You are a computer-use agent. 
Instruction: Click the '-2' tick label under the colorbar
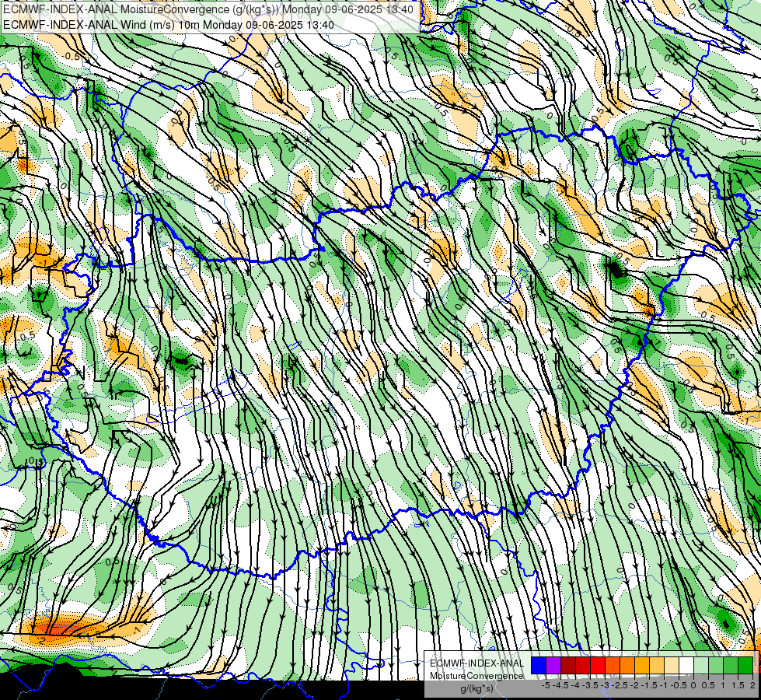click(x=635, y=685)
